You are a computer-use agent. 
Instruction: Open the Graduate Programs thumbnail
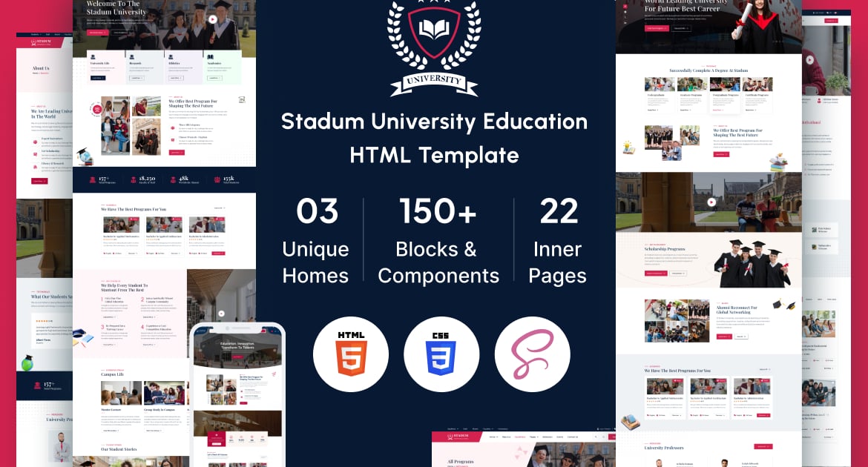(692, 84)
